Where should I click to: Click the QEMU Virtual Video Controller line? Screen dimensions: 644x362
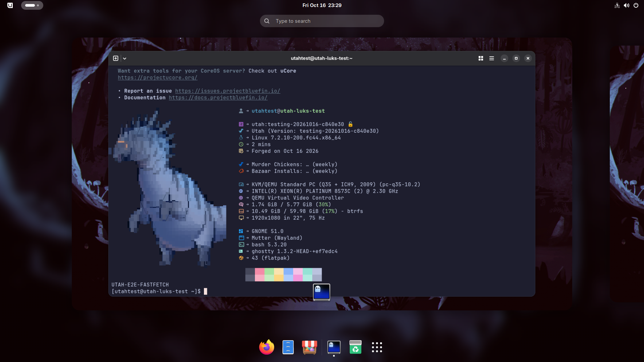(x=298, y=198)
